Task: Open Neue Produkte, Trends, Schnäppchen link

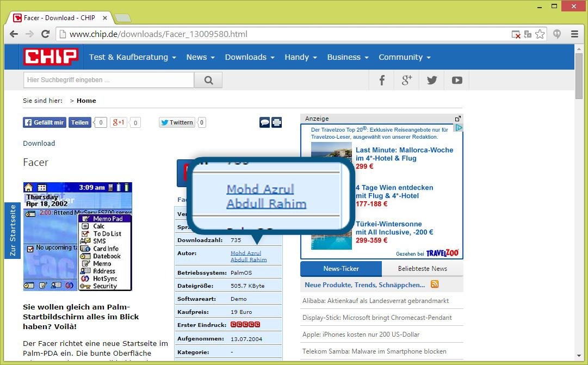Action: pos(365,284)
